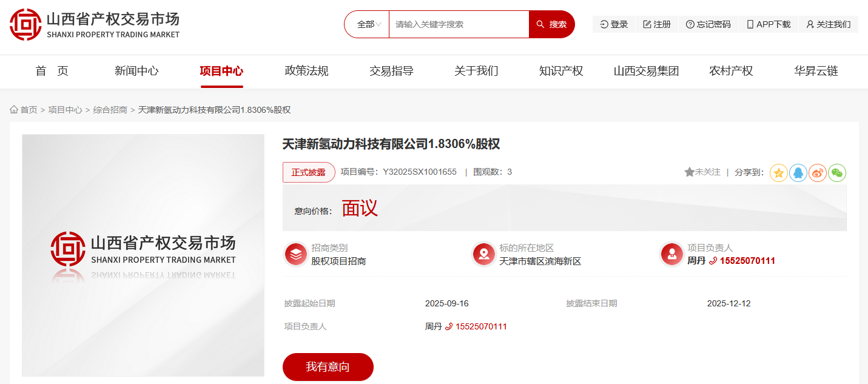Click phone number in the 项目负责人 table row
Screen dimensions: 868x384
(481, 326)
